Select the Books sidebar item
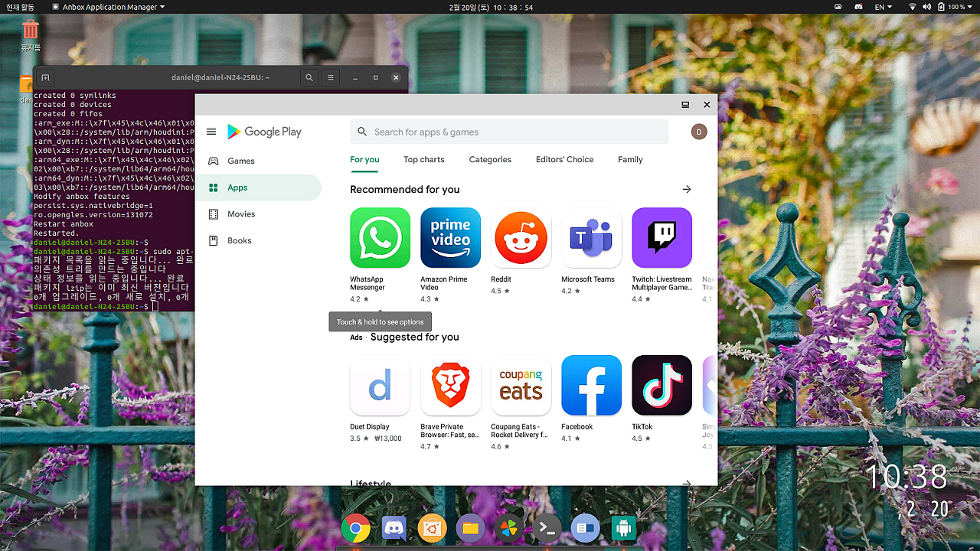The width and height of the screenshot is (980, 551). coord(259,240)
